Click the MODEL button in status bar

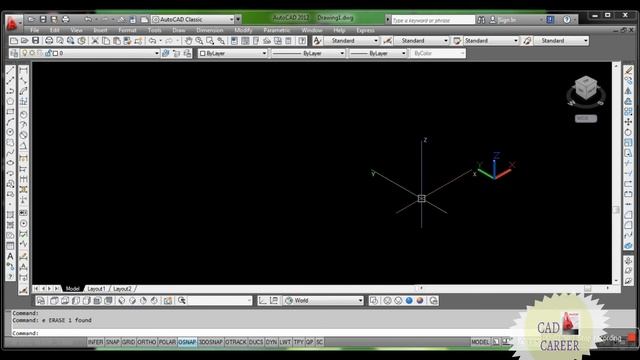coord(480,342)
